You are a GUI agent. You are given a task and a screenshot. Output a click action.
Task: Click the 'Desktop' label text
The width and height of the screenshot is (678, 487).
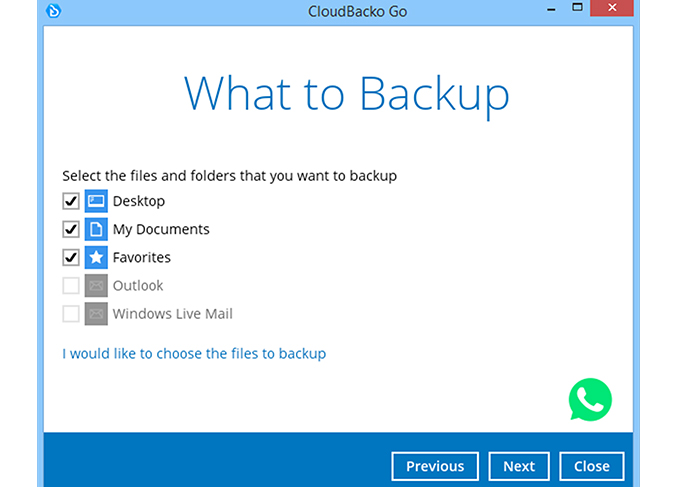(139, 202)
